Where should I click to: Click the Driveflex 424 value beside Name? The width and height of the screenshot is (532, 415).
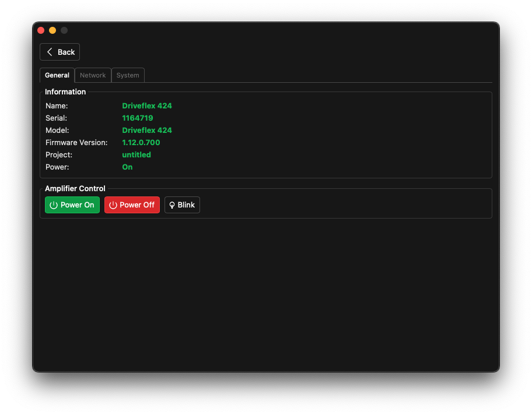tap(147, 106)
